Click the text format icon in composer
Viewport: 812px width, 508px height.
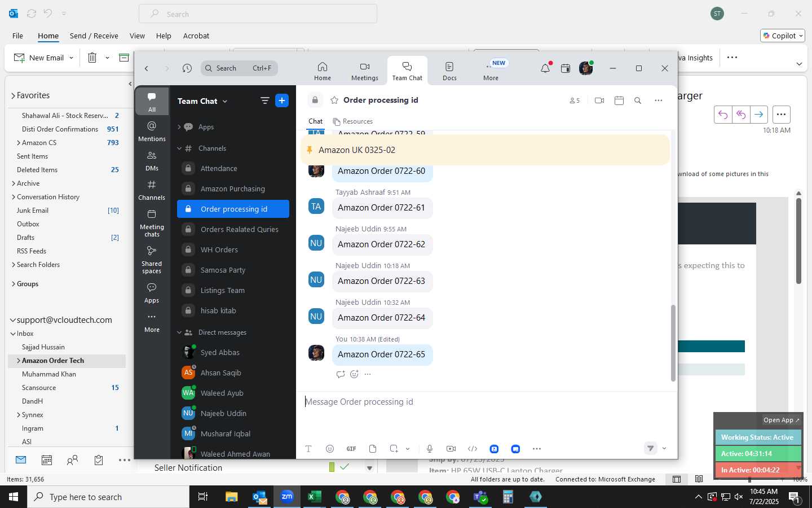point(308,449)
